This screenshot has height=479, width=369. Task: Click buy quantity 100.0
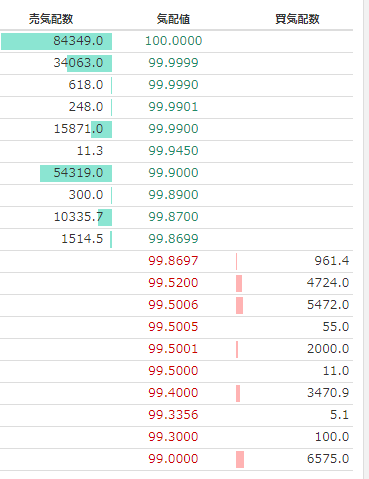tap(332, 437)
